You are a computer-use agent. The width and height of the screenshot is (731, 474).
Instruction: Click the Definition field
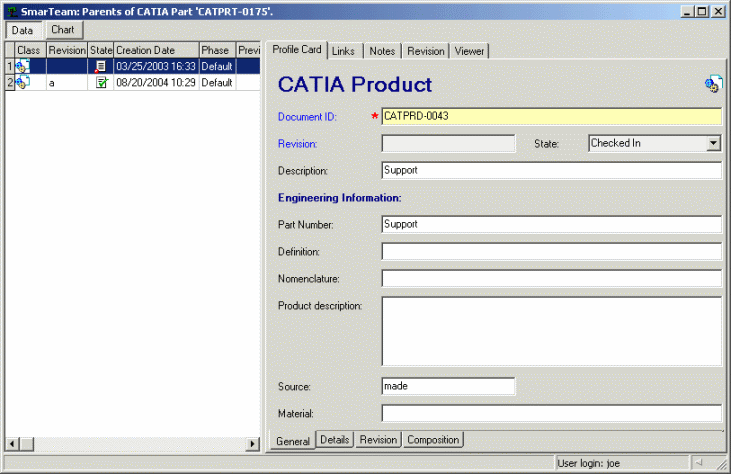point(552,251)
